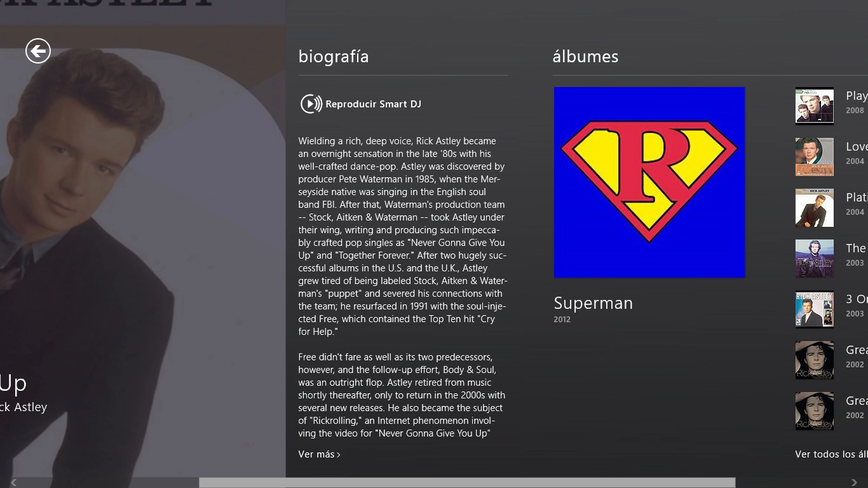This screenshot has width=868, height=488.
Task: Open the '3 Originals' 2003 album cover
Action: pyautogui.click(x=814, y=309)
